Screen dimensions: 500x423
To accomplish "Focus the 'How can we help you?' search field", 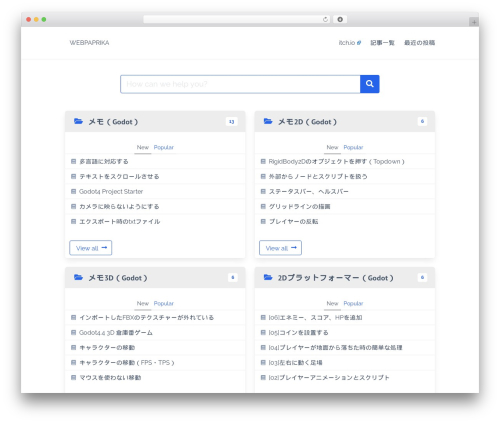I will click(240, 84).
